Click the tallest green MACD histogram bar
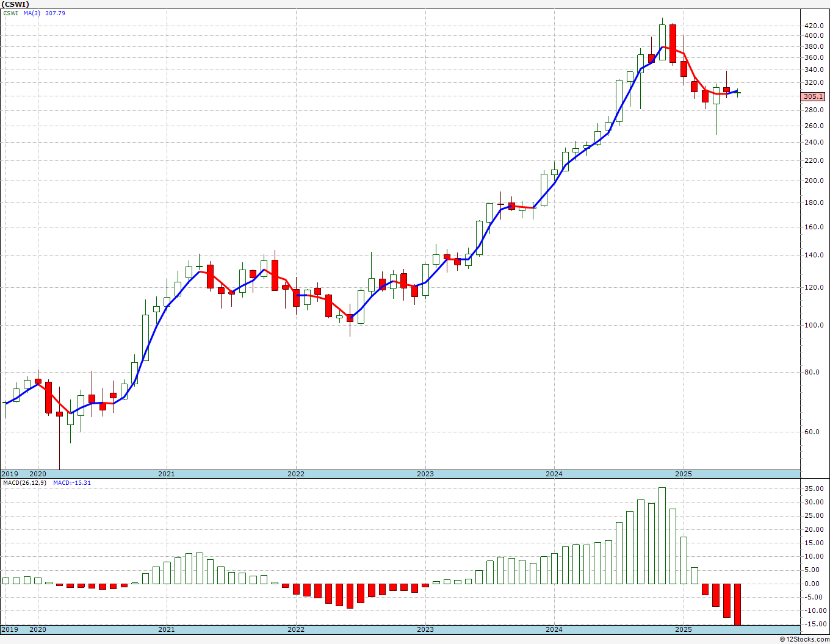The image size is (830, 644). click(x=662, y=535)
